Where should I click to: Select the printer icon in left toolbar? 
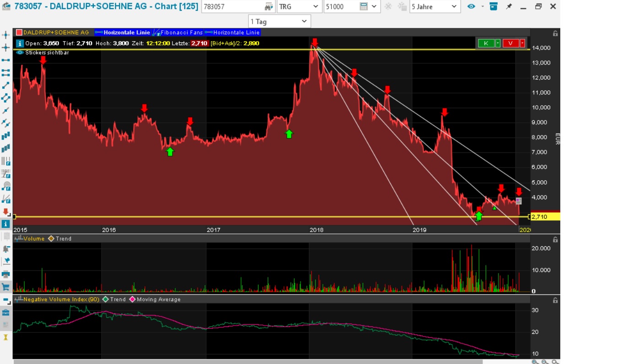[6, 274]
